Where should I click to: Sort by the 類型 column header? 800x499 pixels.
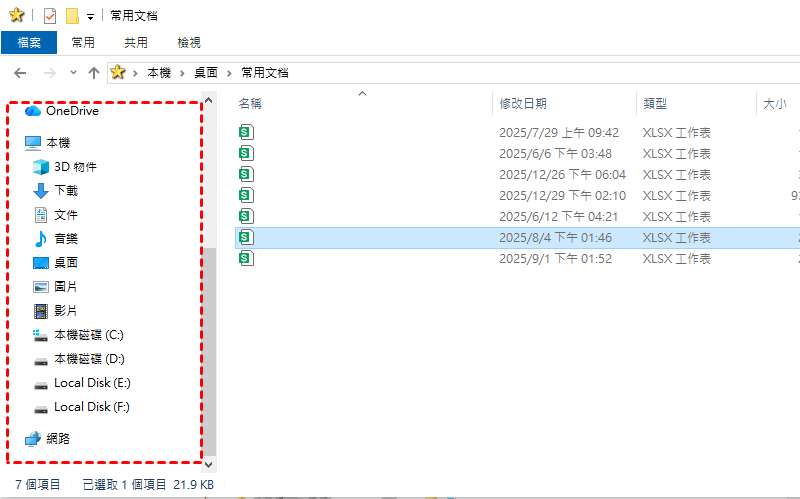pos(655,104)
